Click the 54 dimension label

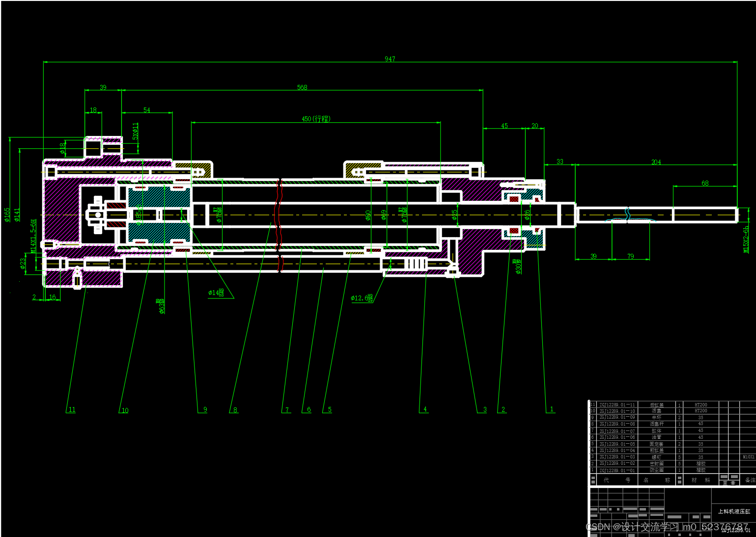[147, 110]
